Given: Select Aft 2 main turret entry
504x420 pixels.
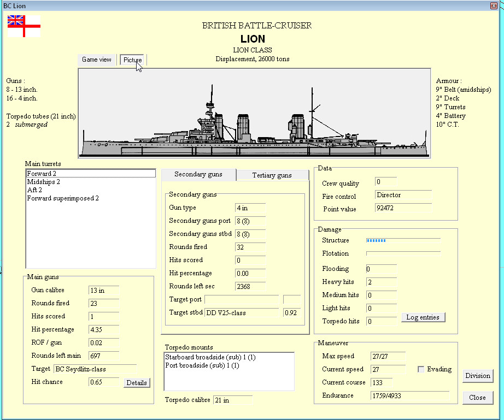Looking at the screenshot, I should [34, 190].
